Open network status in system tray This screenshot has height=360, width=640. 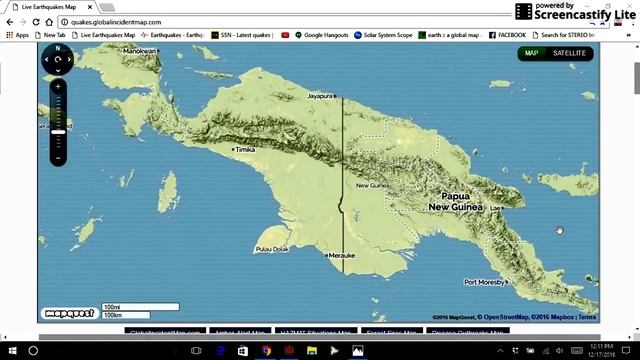click(x=546, y=351)
